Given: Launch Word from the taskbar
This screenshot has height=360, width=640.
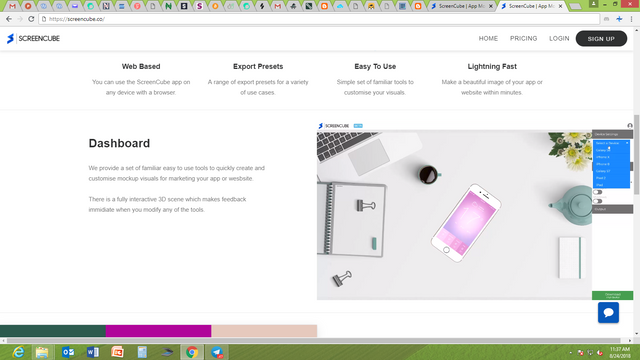Looking at the screenshot, I should tap(93, 352).
